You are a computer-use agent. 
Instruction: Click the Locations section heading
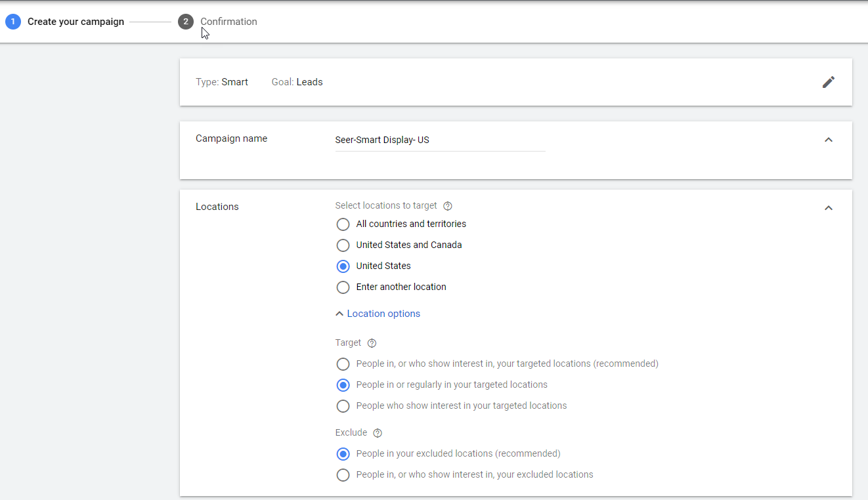217,207
